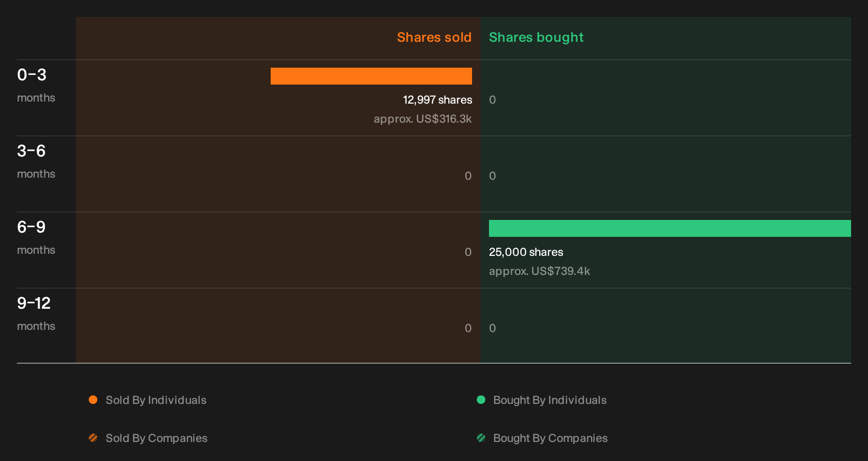Click the striped Bought By Companies legend icon
The image size is (868, 461).
[481, 438]
